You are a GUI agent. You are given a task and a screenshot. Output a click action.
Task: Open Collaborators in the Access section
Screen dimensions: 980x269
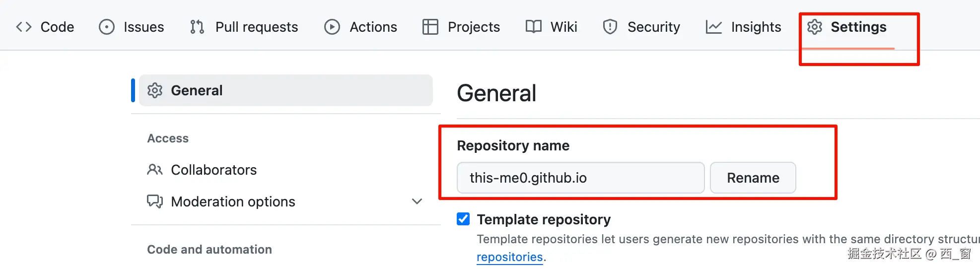tap(213, 170)
